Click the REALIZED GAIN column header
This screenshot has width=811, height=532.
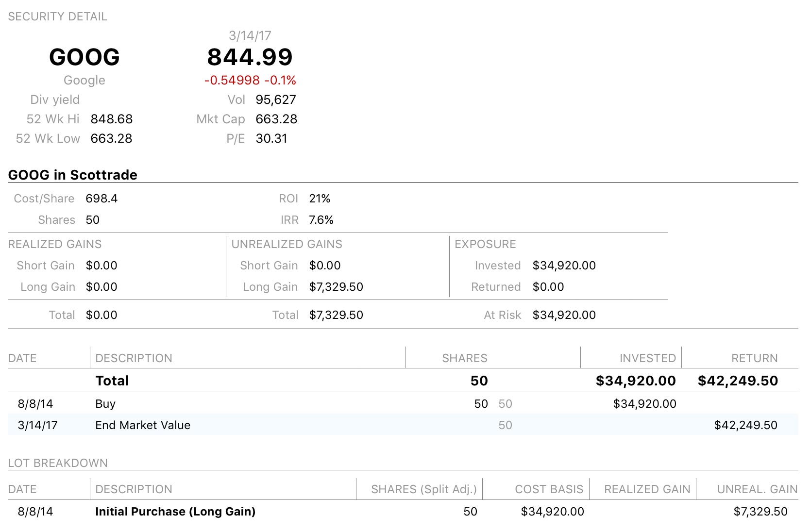[647, 489]
